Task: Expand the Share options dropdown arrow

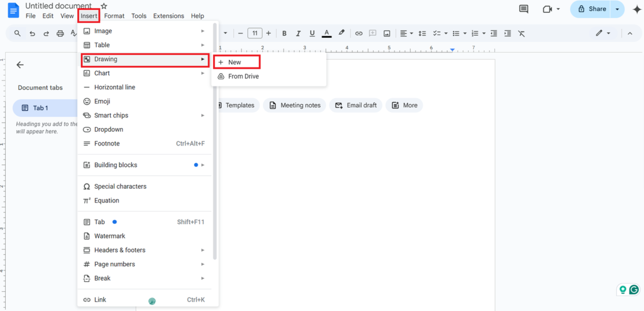Action: (617, 9)
